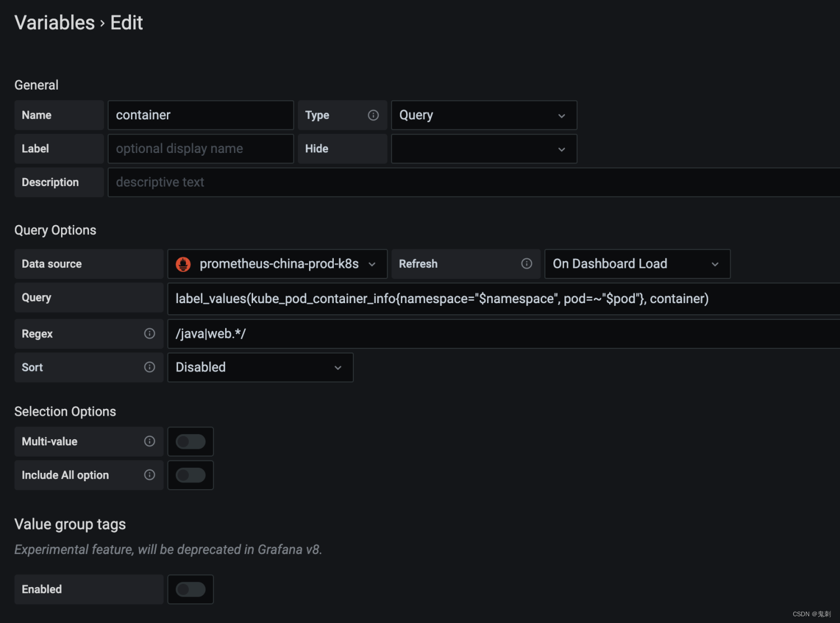The height and width of the screenshot is (623, 840).
Task: Enable the Multi-value toggle
Action: tap(190, 441)
